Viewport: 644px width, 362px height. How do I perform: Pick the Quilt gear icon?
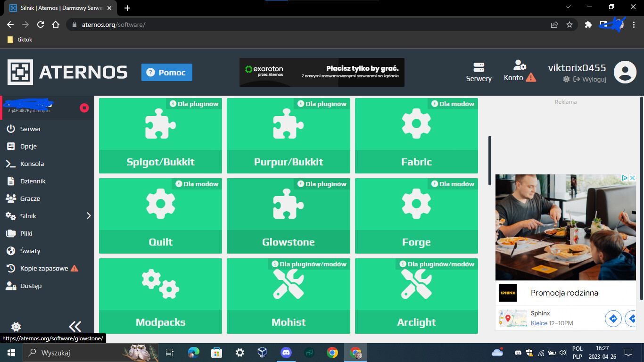pos(160,204)
